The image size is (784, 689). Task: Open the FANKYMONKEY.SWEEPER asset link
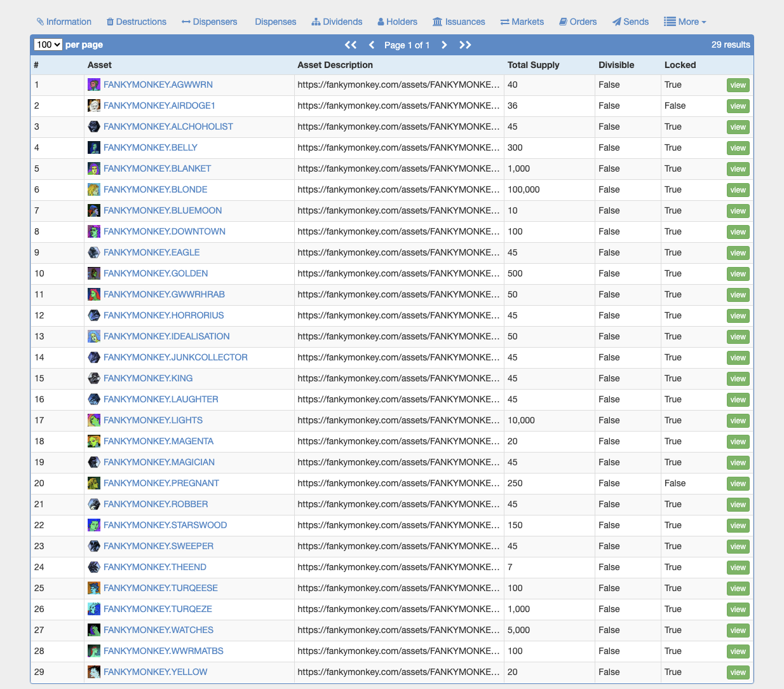coord(158,546)
